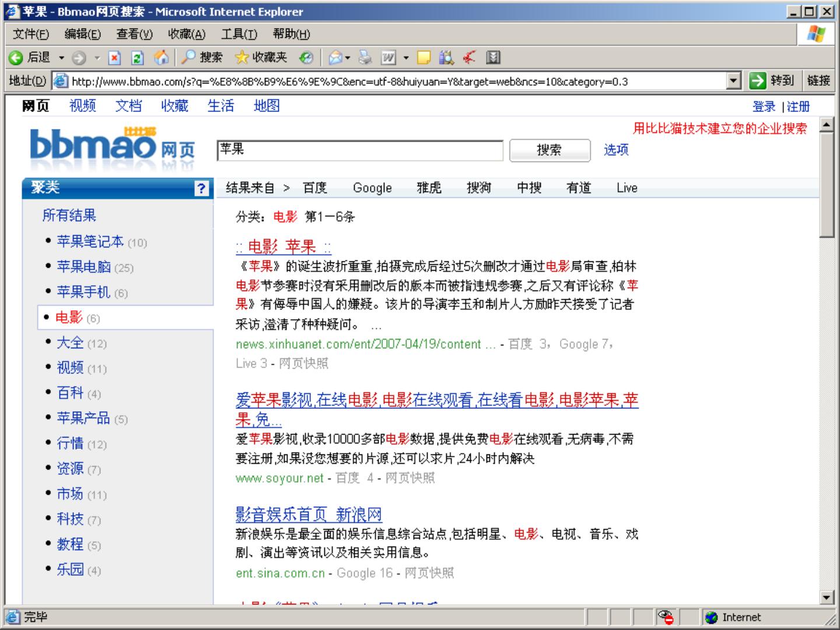Click the Print icon in toolbar
Screen dimensions: 840x630
coord(365,57)
